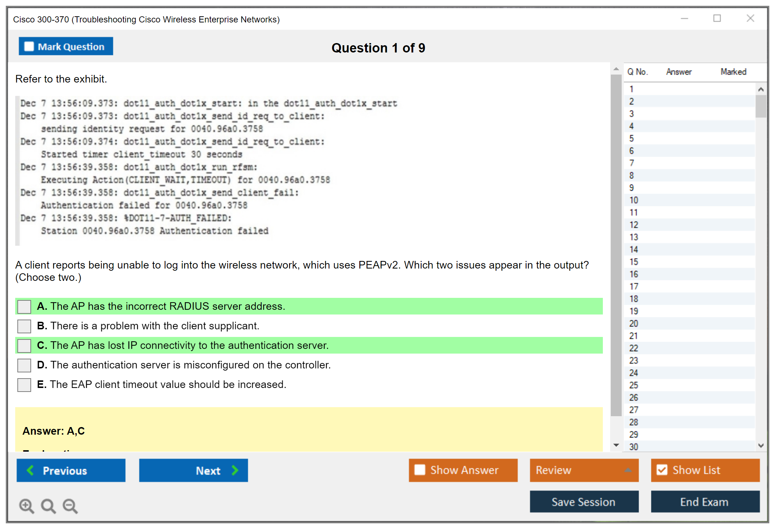
Task: Click the End Exam button
Action: point(705,502)
